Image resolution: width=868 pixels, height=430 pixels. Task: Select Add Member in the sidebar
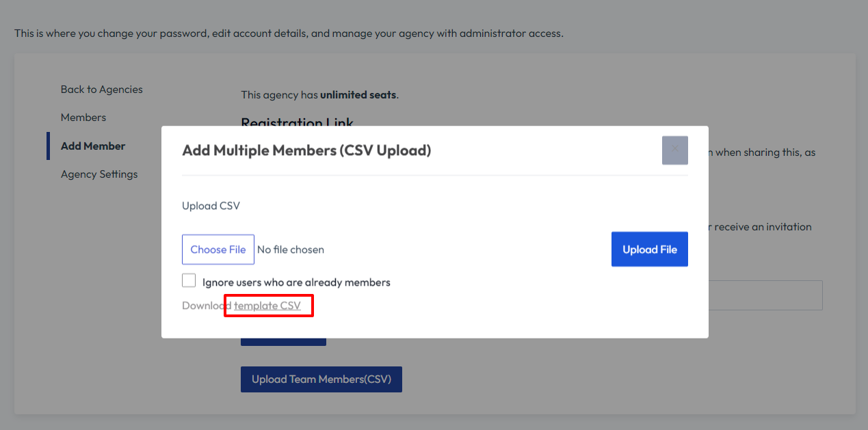pos(93,146)
